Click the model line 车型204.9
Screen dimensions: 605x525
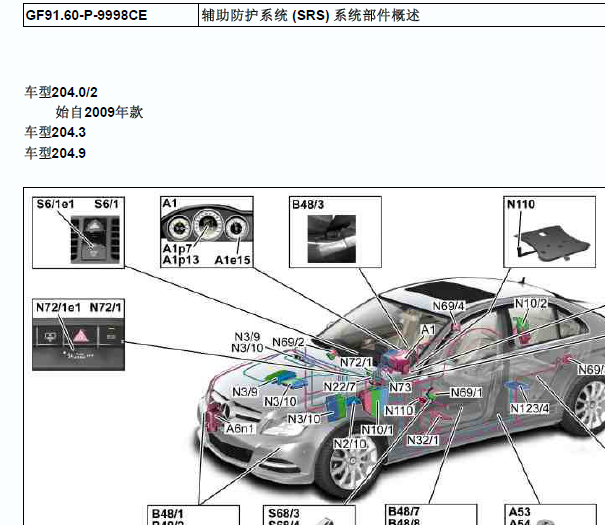(55, 153)
